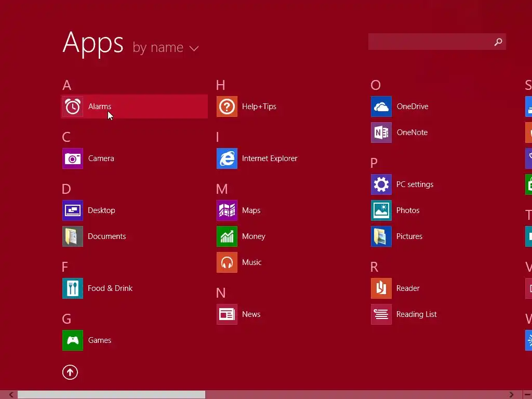Open the Games controller icon

click(73, 340)
